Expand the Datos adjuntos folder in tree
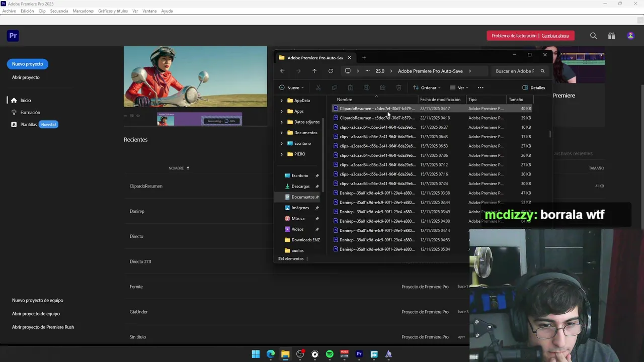 coord(281,122)
